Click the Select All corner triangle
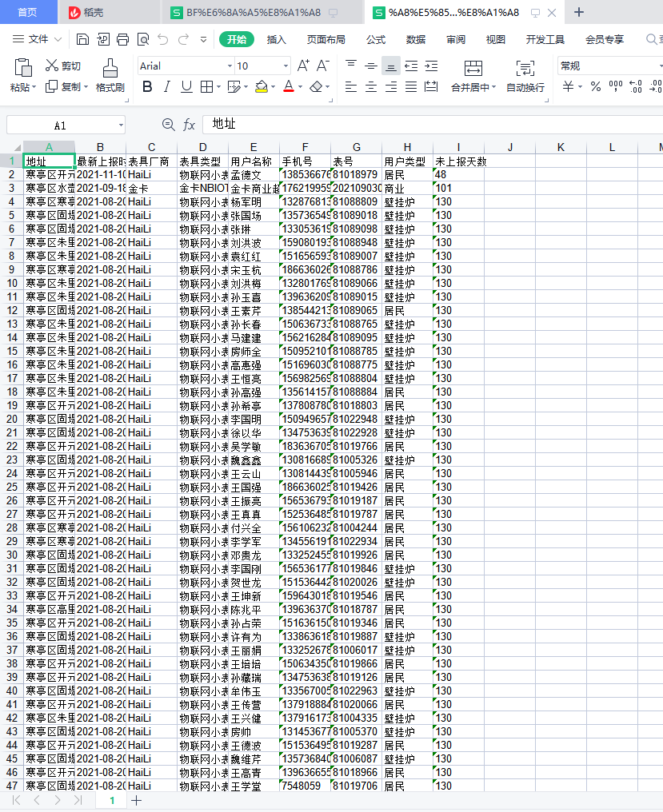This screenshot has width=663, height=812. point(17,148)
